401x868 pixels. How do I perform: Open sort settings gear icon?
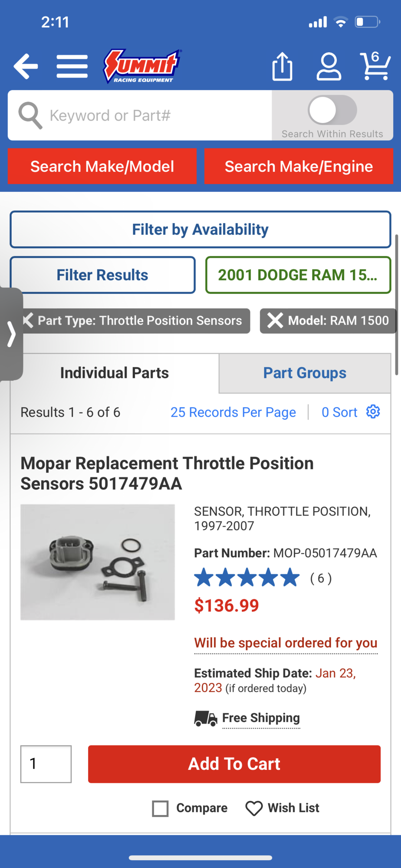(x=373, y=411)
